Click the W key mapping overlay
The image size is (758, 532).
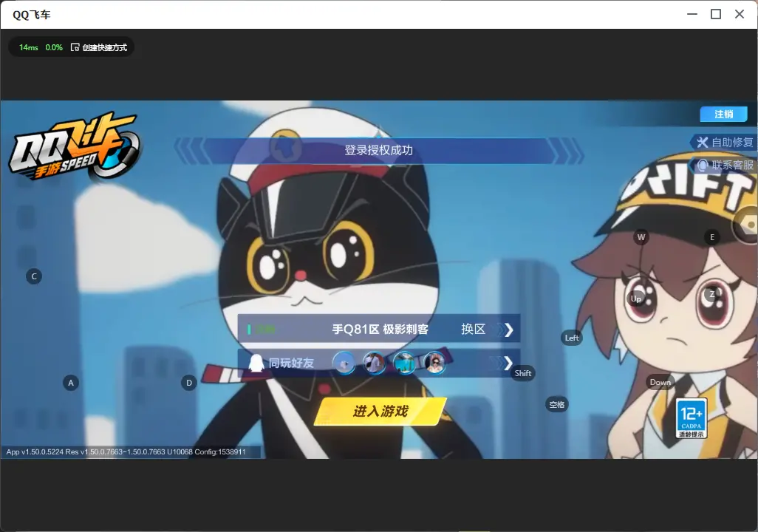pos(641,237)
